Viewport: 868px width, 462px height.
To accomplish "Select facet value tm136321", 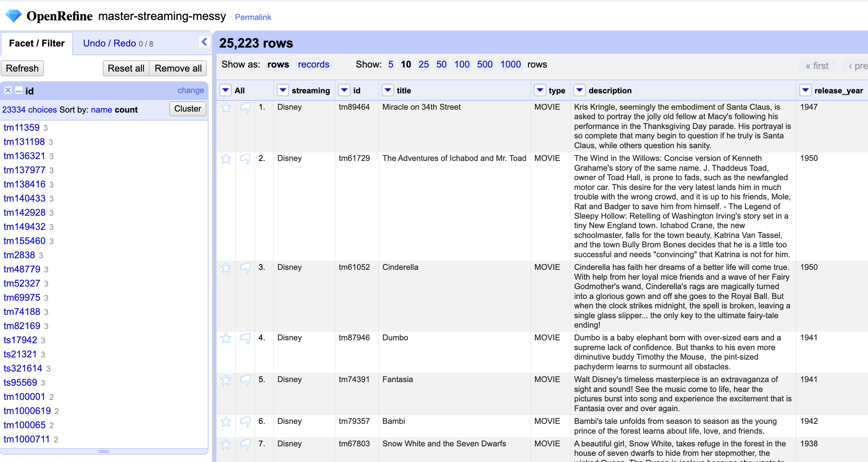I will (24, 156).
